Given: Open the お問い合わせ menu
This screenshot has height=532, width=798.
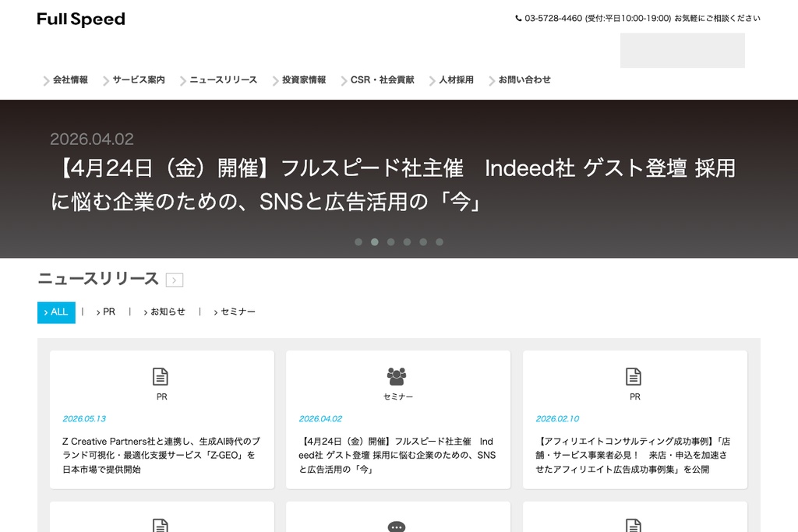Looking at the screenshot, I should 524,80.
